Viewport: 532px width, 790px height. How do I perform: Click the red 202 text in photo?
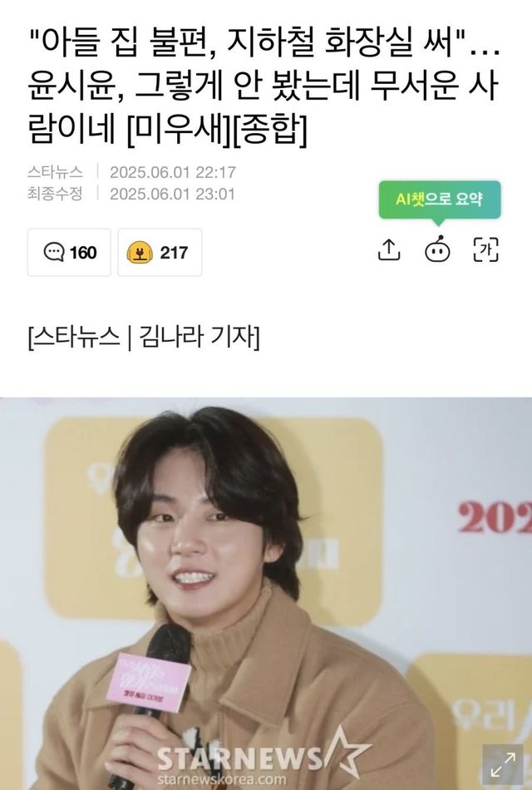tap(495, 518)
